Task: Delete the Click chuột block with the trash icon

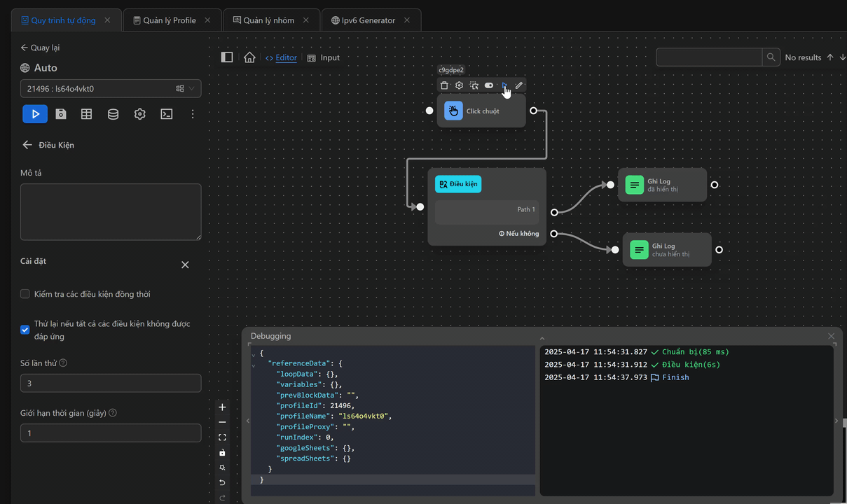Action: [x=444, y=85]
